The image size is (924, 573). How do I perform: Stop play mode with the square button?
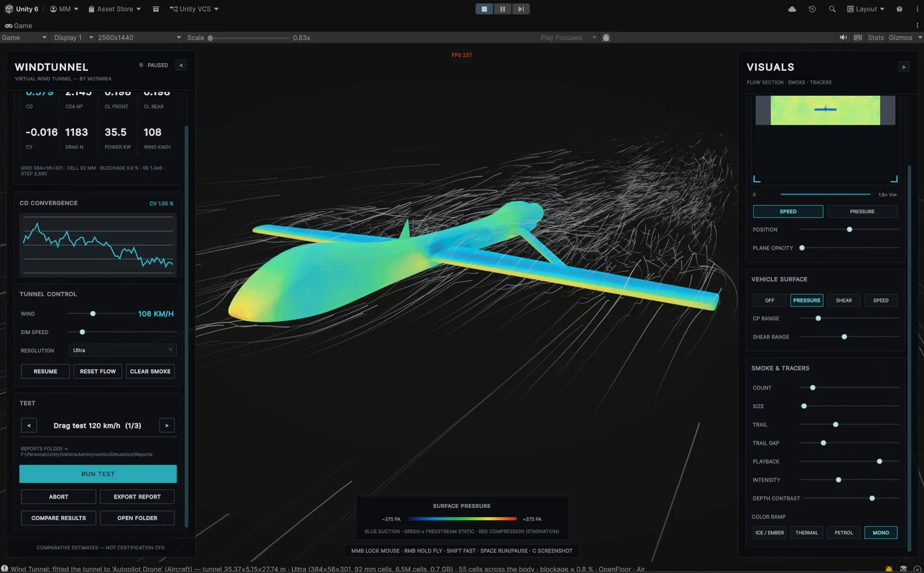pyautogui.click(x=485, y=9)
